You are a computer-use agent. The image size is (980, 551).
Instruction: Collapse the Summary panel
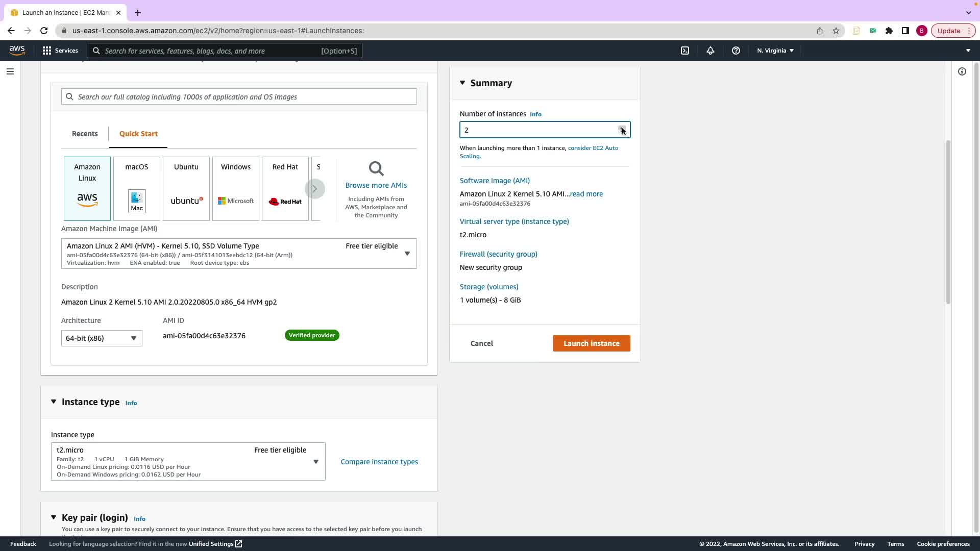tap(462, 83)
